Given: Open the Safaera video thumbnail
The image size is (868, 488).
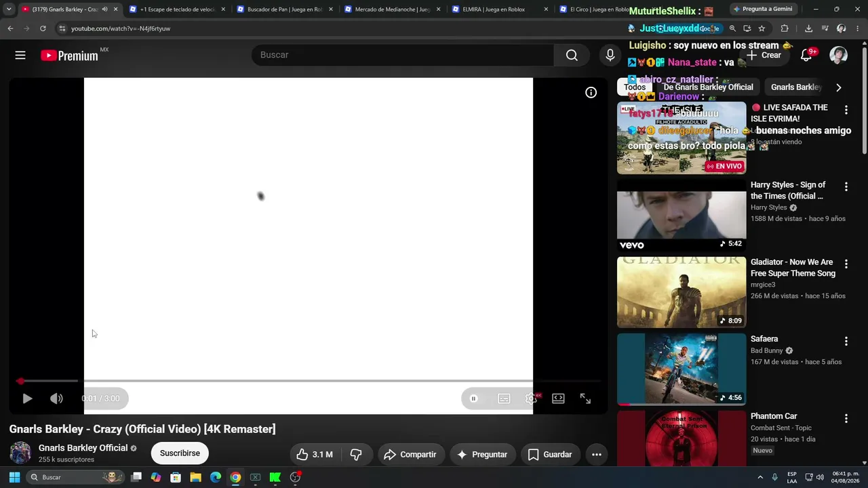Looking at the screenshot, I should pos(682,369).
